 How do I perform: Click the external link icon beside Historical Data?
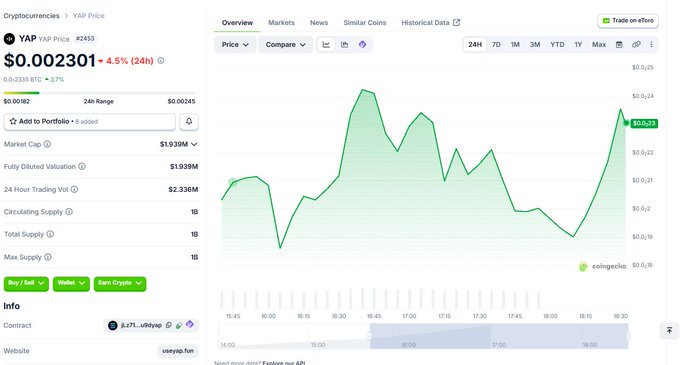click(x=456, y=23)
